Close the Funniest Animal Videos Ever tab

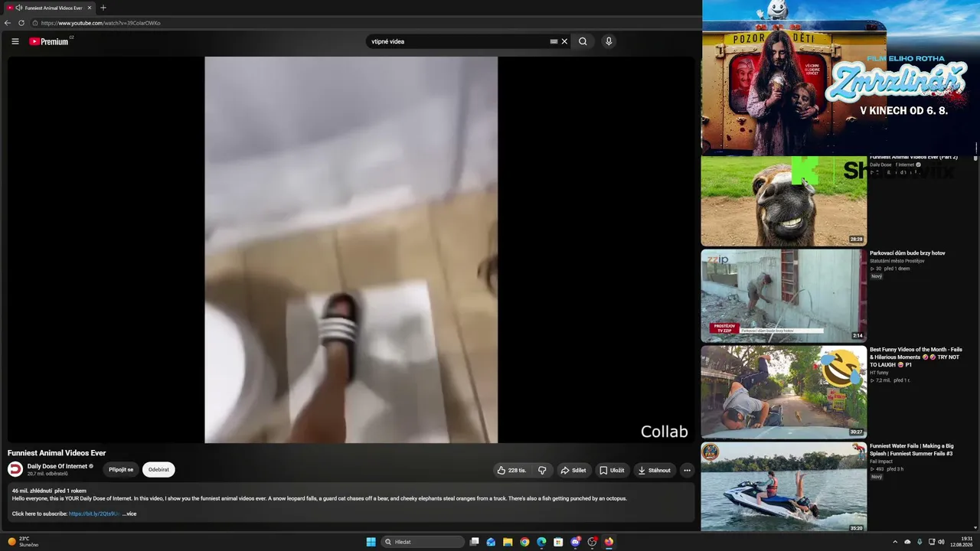click(x=90, y=8)
